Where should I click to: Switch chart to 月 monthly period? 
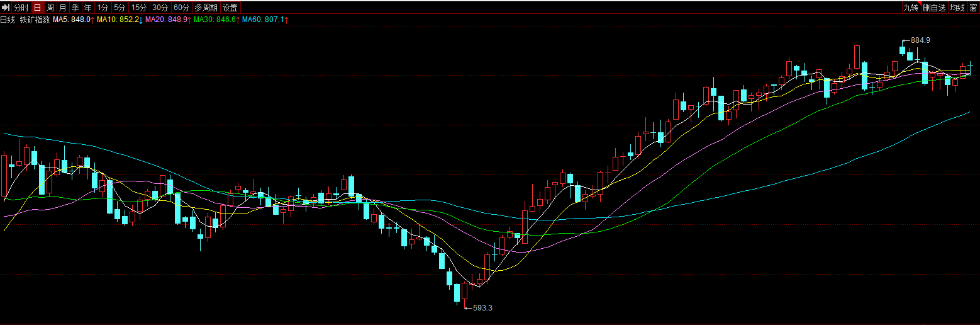[63, 8]
